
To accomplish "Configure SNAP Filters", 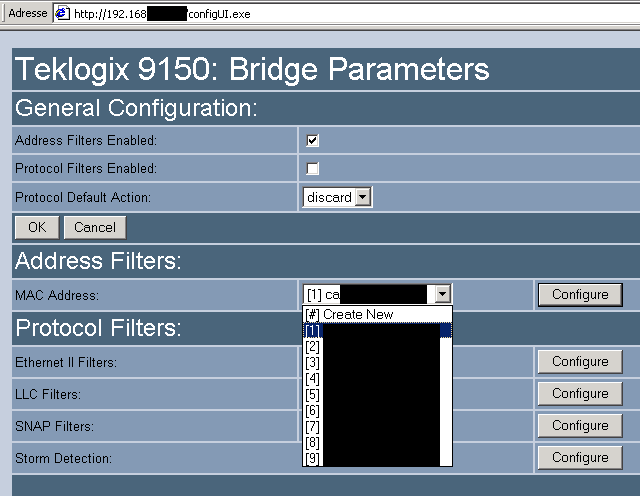I will 580,425.
